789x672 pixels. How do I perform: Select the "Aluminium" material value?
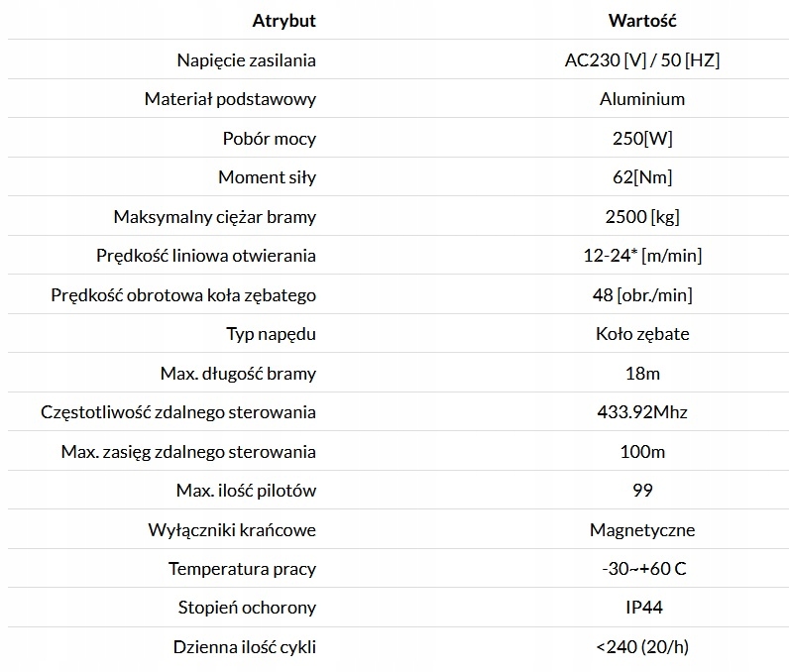[641, 99]
